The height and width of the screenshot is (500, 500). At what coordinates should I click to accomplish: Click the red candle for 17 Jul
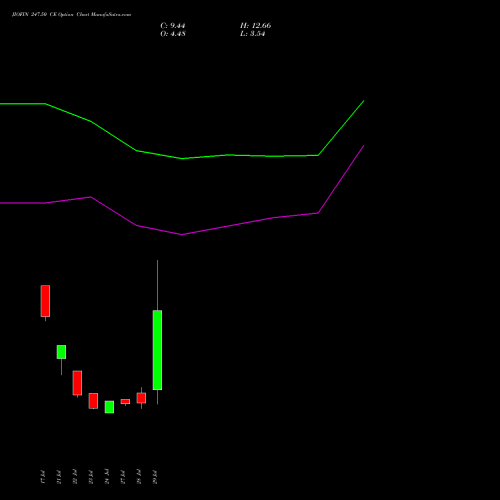tap(45, 301)
